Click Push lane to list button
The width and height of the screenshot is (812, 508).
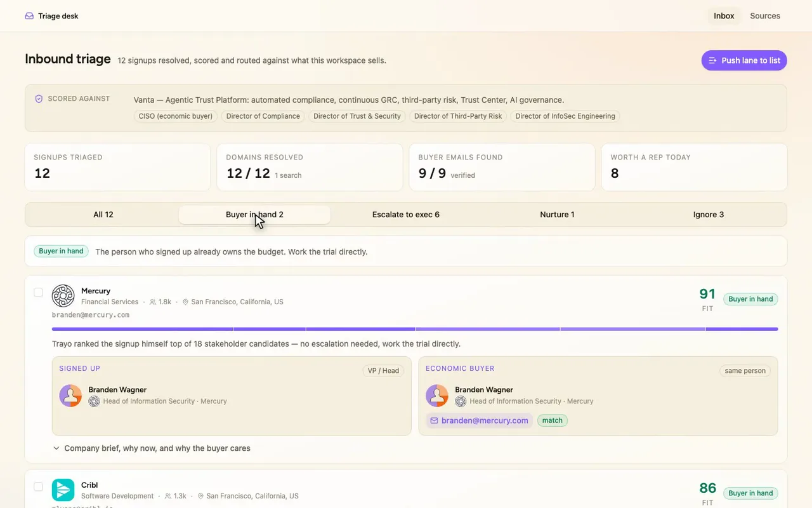tap(744, 60)
